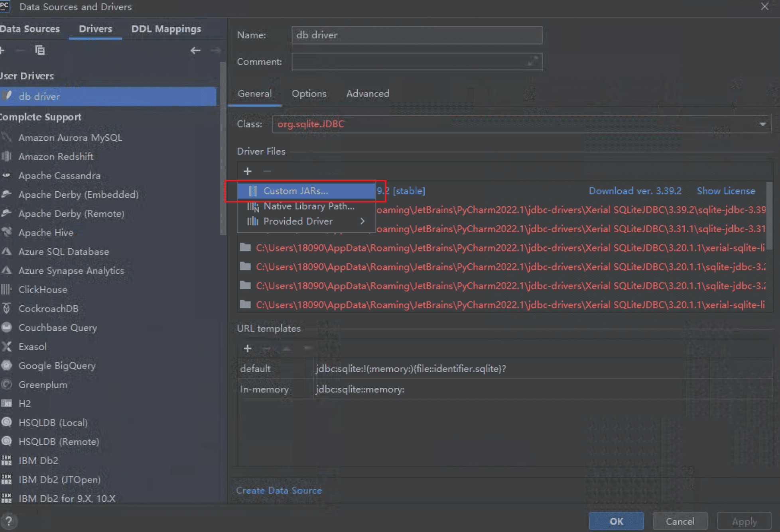Close the Data Sources and Drivers dialog

coord(764,7)
